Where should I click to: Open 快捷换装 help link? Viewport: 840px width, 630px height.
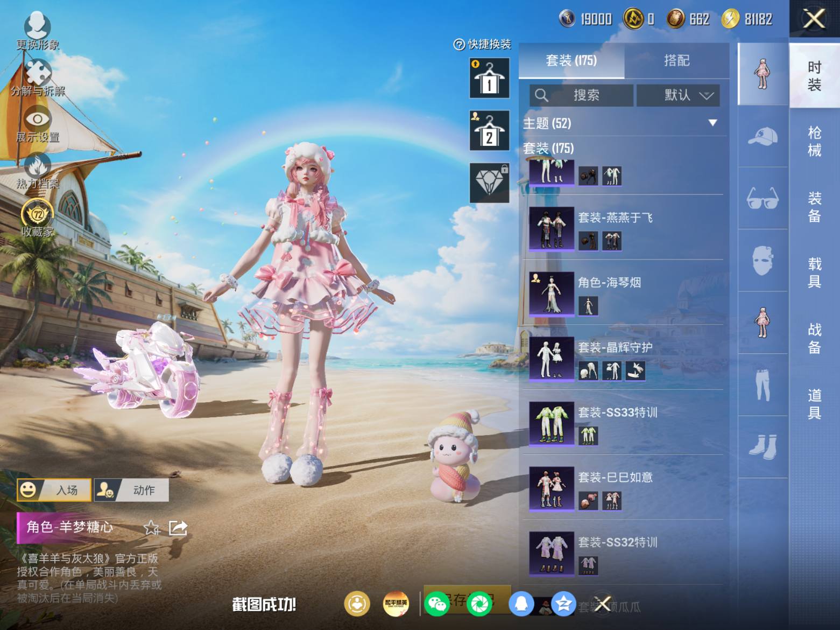click(x=482, y=44)
